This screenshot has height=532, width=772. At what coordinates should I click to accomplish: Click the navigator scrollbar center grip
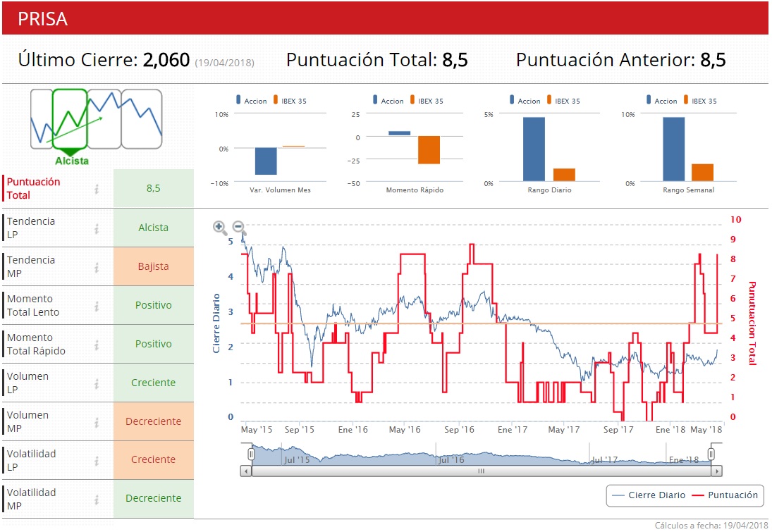click(x=482, y=471)
